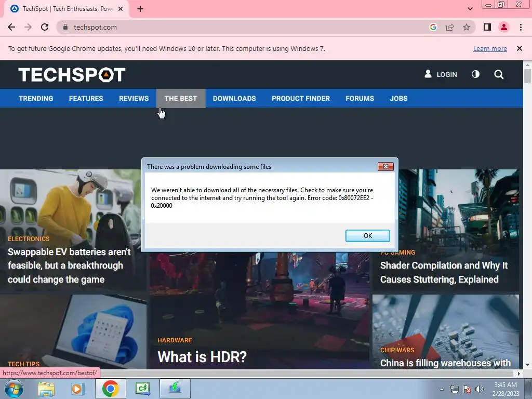Close the TechSpot tab
Image resolution: width=532 pixels, height=399 pixels.
point(121,9)
